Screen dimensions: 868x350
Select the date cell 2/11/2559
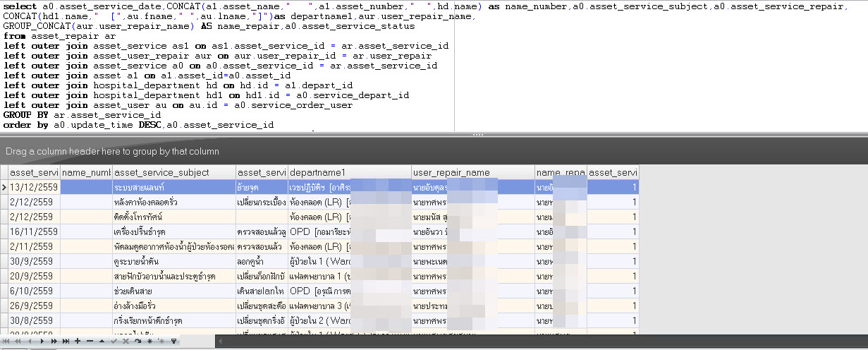pos(34,246)
